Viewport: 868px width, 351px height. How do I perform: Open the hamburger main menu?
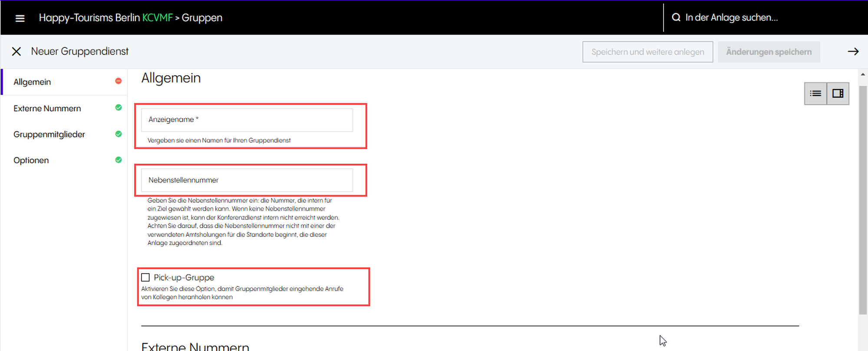click(20, 18)
